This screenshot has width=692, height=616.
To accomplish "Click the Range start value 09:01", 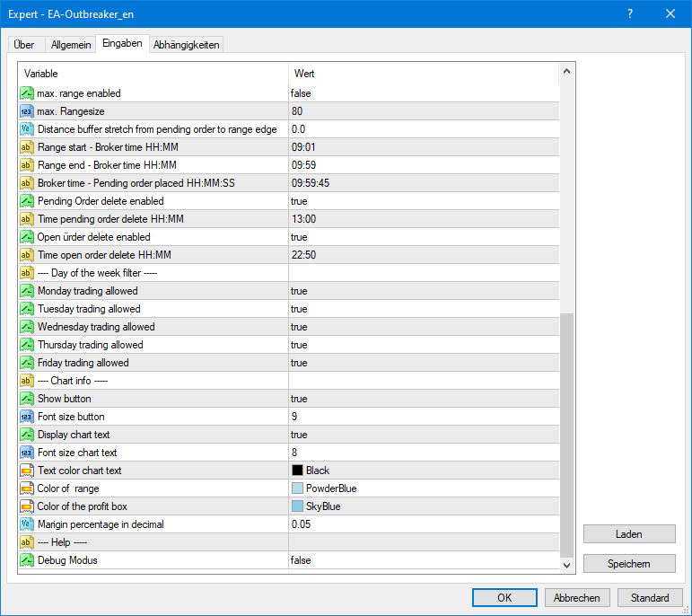I will click(x=303, y=147).
